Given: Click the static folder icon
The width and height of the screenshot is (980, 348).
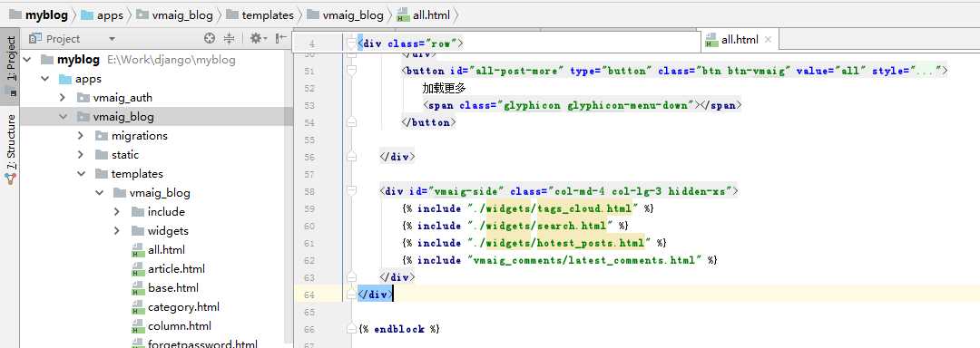Looking at the screenshot, I should tap(102, 155).
